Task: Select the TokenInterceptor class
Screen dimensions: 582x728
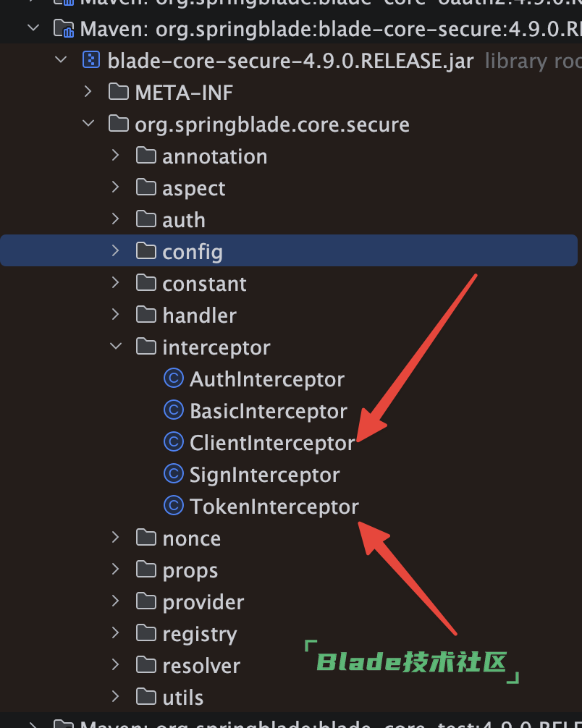Action: click(x=274, y=506)
